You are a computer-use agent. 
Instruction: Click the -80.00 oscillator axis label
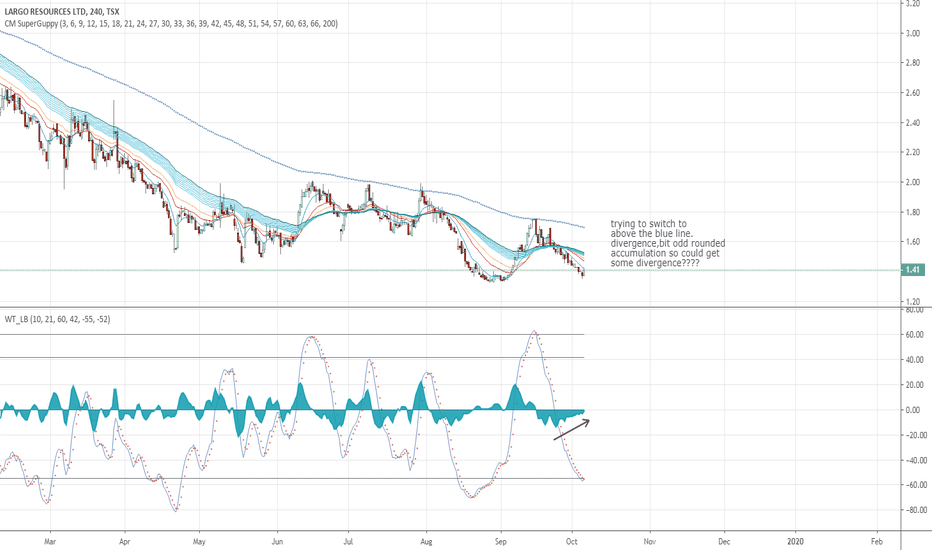click(x=914, y=510)
